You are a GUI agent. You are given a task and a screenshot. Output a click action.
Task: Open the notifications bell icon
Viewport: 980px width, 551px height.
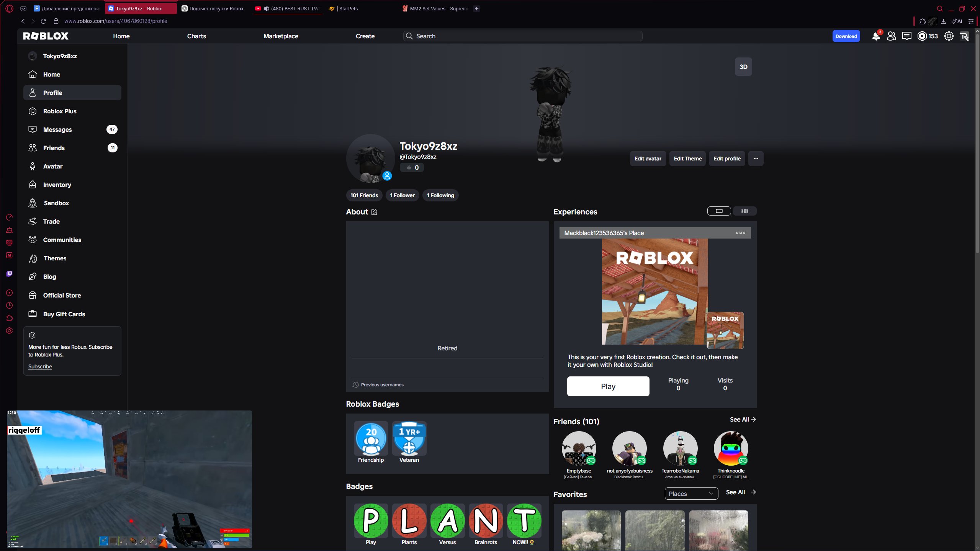click(876, 36)
